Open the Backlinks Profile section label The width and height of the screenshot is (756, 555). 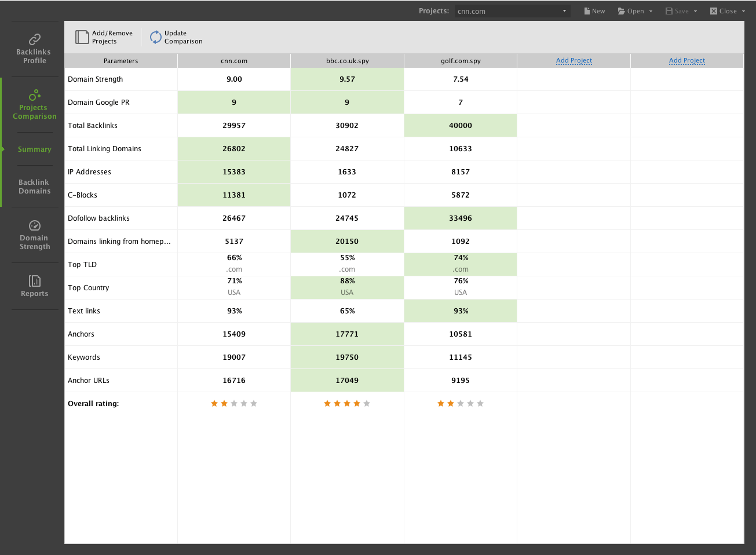coord(34,56)
